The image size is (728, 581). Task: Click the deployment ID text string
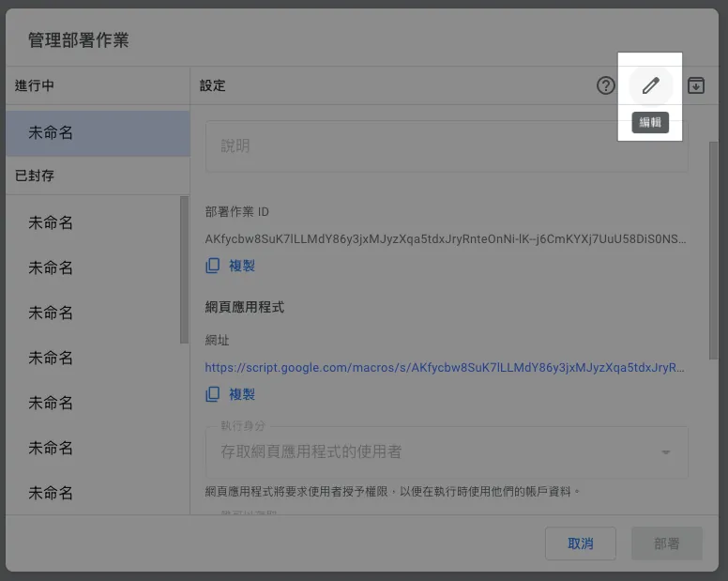[x=446, y=239]
